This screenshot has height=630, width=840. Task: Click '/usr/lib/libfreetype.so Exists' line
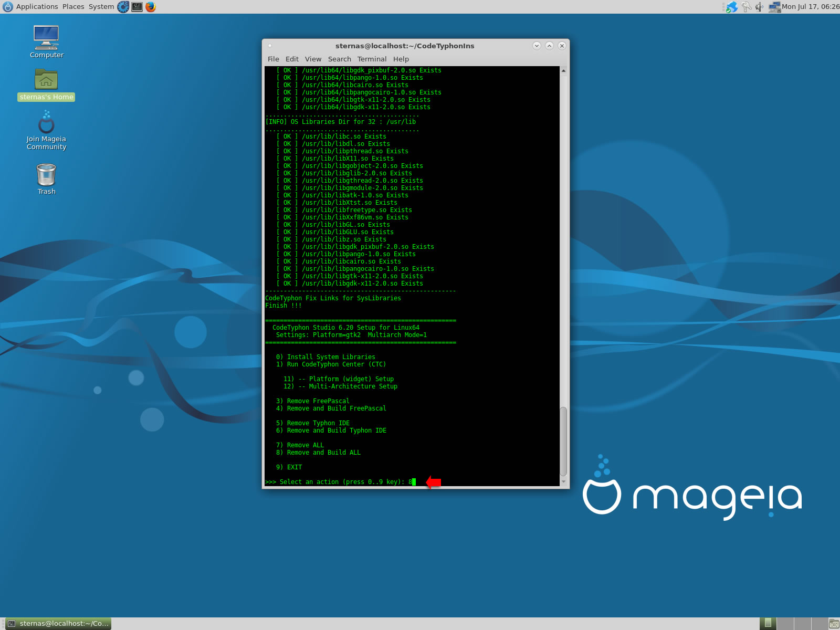click(x=344, y=210)
